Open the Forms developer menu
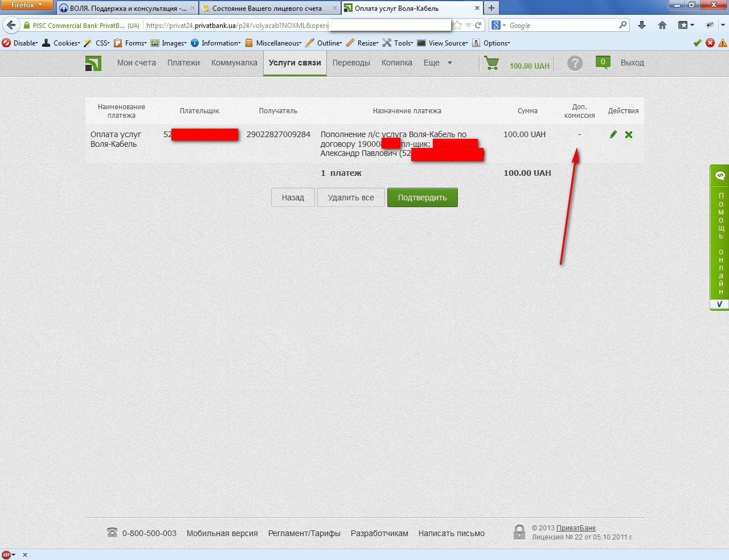The image size is (729, 560). pyautogui.click(x=130, y=43)
